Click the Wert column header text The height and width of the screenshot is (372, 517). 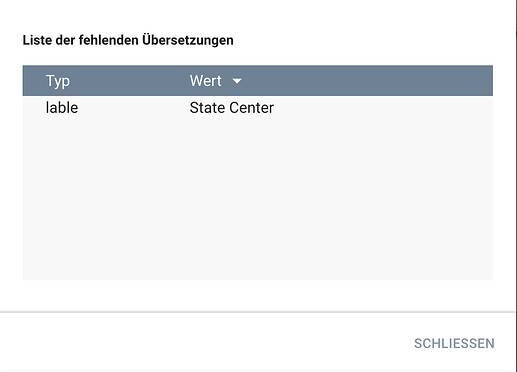205,81
